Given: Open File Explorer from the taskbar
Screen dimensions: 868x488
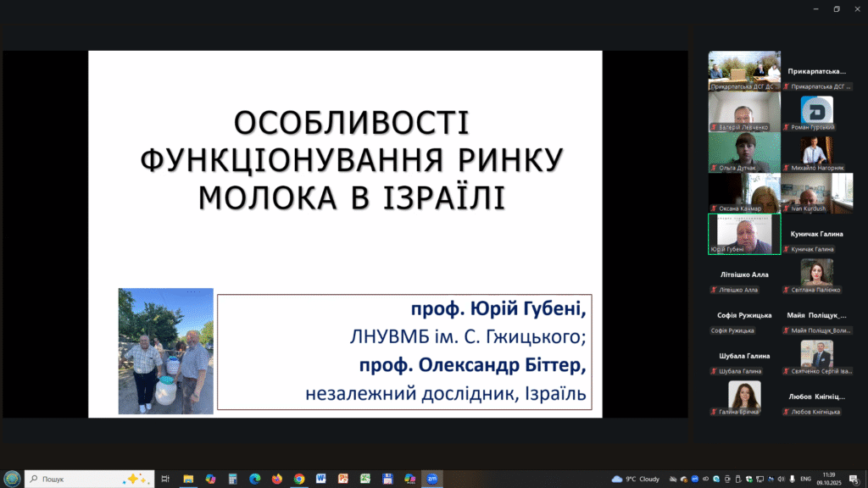Looking at the screenshot, I should point(188,479).
